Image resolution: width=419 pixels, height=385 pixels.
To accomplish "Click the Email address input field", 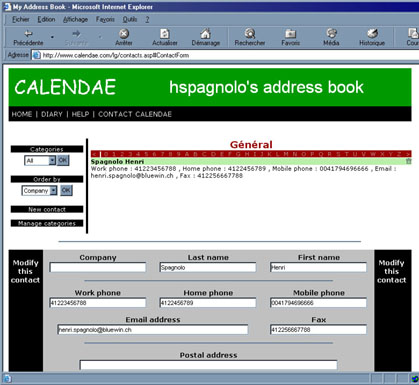I will [x=153, y=330].
